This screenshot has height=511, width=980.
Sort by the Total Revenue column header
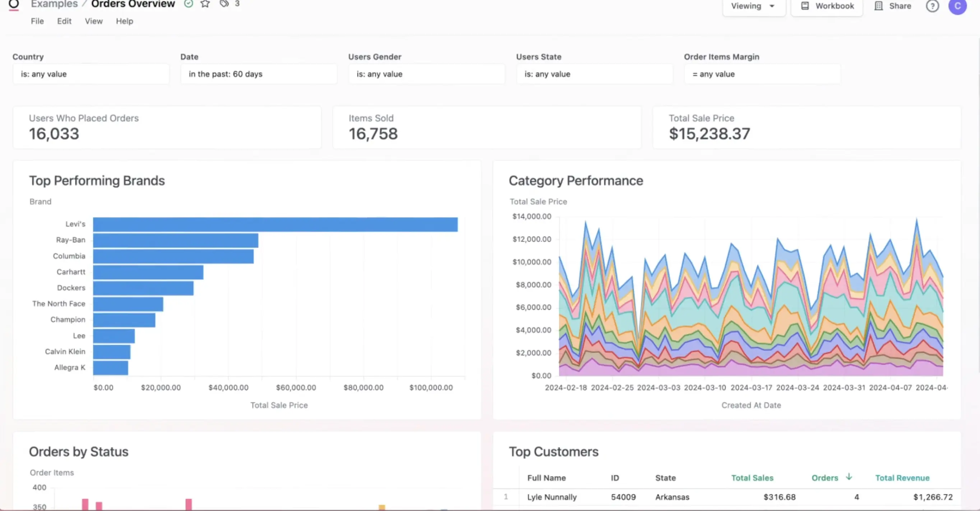pyautogui.click(x=902, y=478)
